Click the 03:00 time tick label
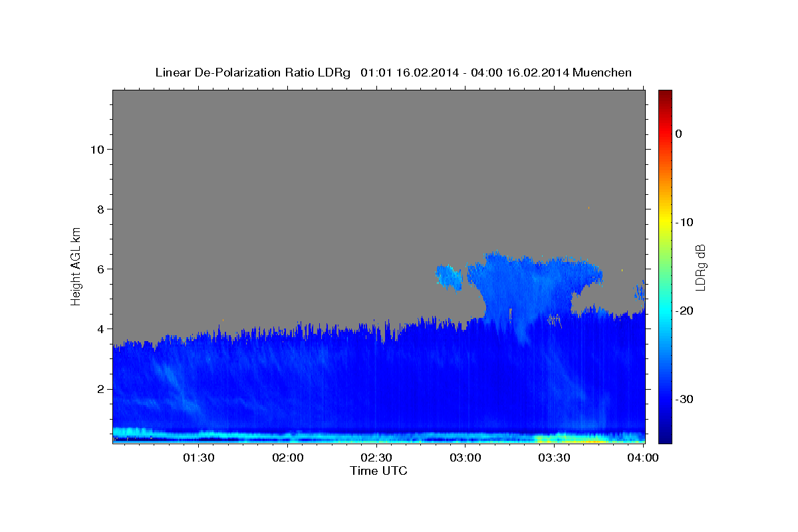798x532 pixels. 465,458
